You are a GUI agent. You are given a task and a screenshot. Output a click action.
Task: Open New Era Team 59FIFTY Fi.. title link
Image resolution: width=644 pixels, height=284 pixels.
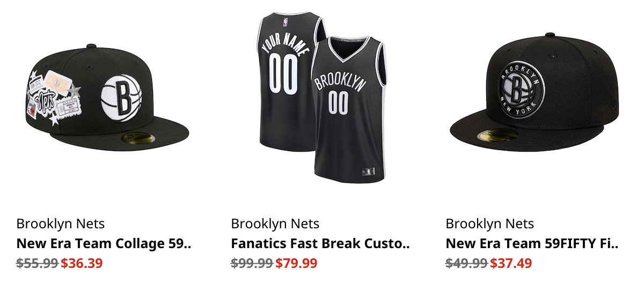click(532, 244)
